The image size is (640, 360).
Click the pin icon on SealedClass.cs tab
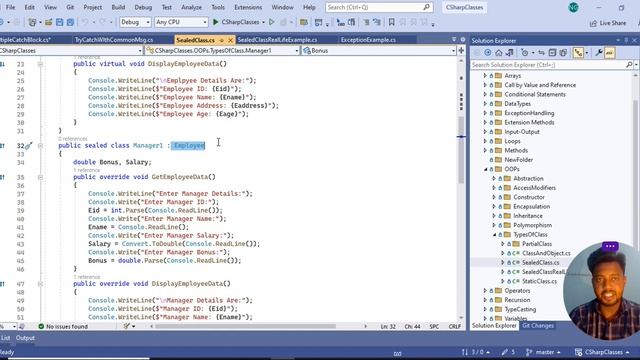222,40
